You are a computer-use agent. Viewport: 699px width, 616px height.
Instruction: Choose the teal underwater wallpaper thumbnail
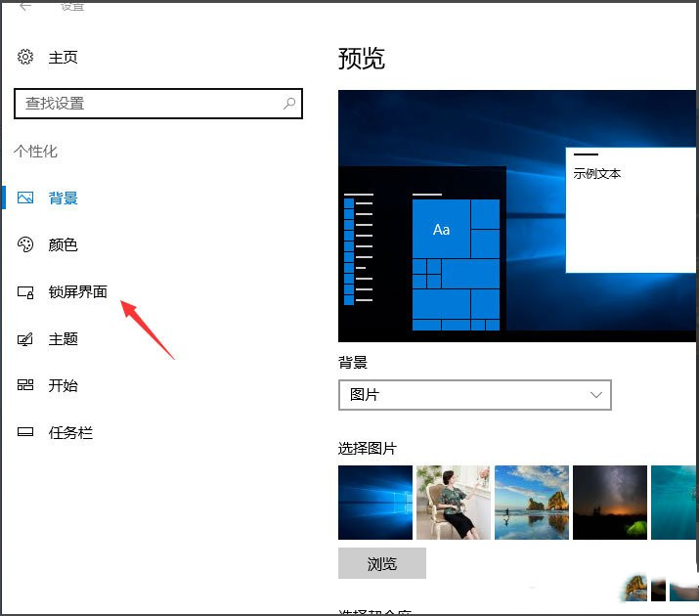click(675, 503)
